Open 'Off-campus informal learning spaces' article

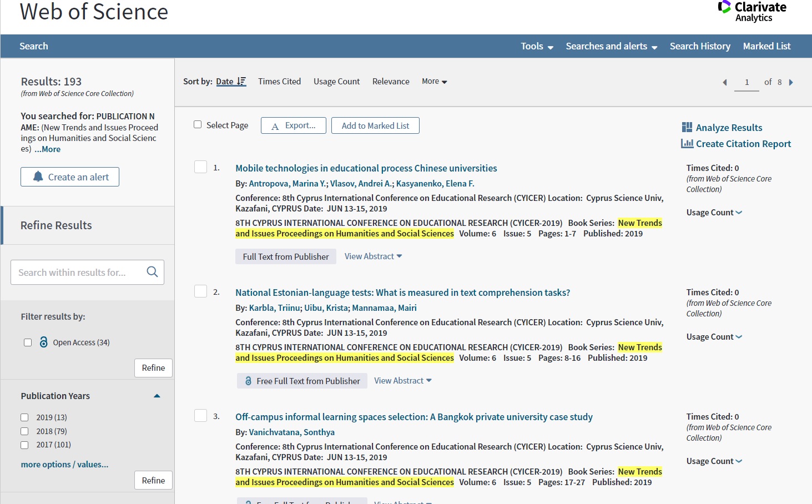coord(413,416)
